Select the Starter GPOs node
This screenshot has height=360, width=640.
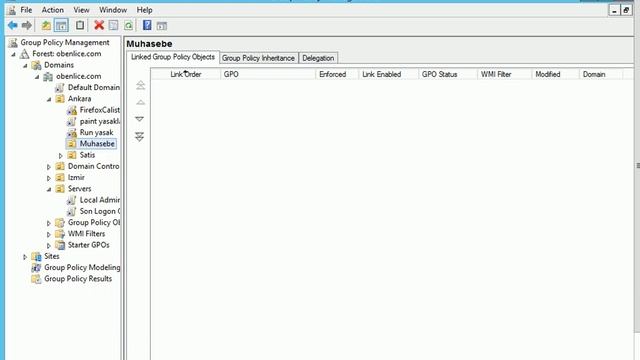tap(88, 245)
